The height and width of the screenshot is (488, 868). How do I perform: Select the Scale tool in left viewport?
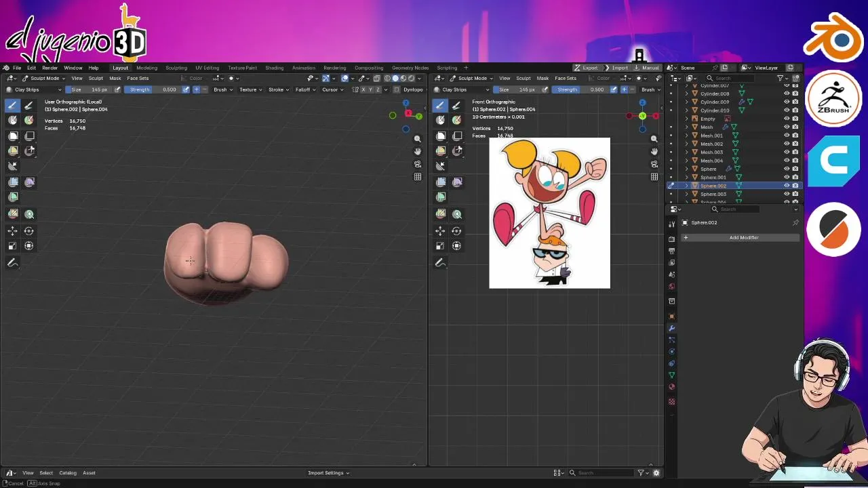(13, 245)
